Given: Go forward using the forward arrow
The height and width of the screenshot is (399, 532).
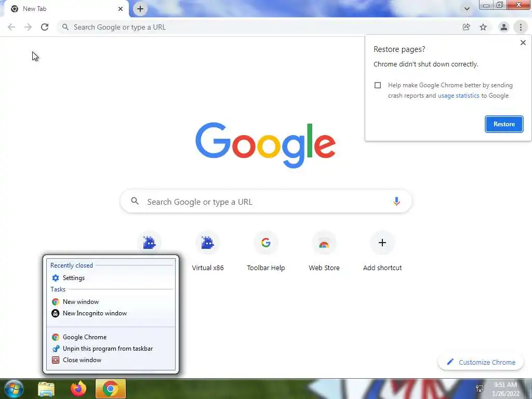Looking at the screenshot, I should 28,27.
